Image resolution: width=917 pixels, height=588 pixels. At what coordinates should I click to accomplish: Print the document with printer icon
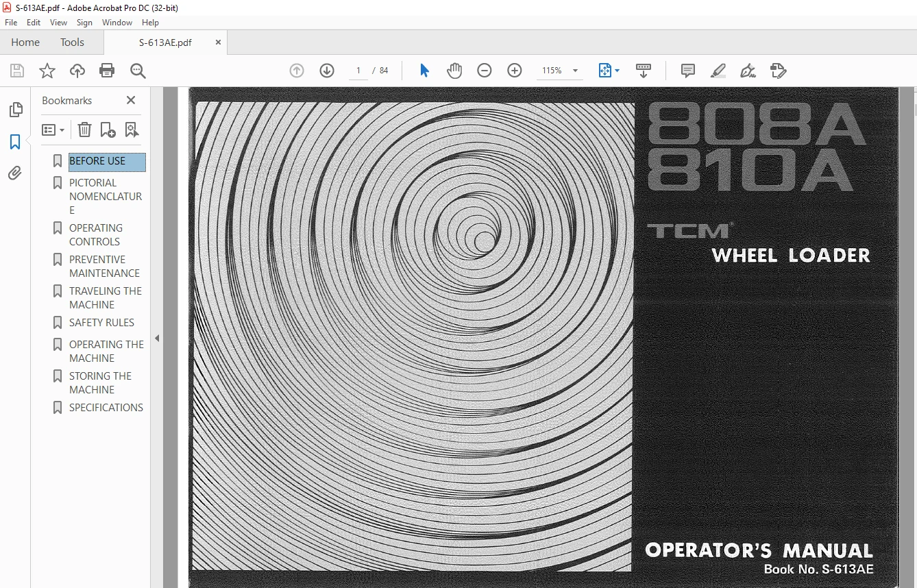coord(107,71)
